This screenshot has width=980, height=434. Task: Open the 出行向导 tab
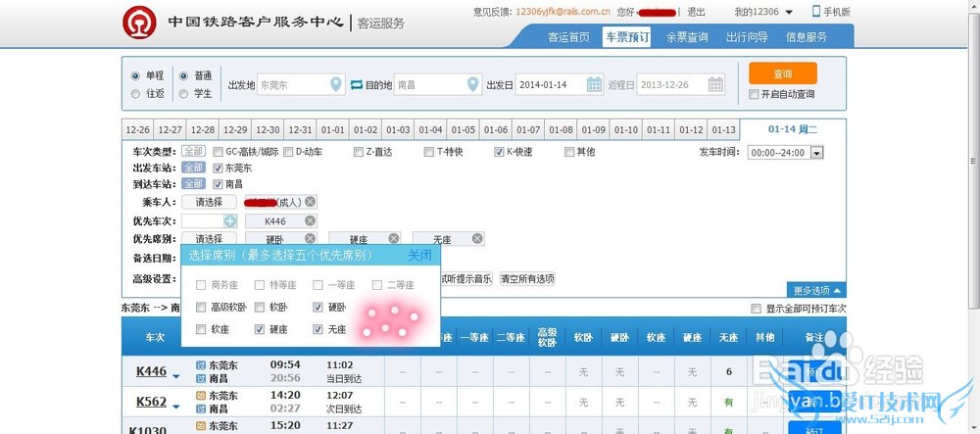747,37
